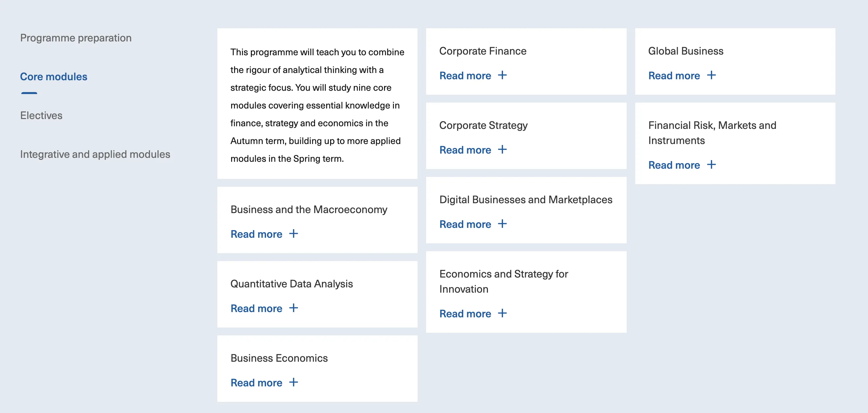
Task: Expand Read more for Business Economics
Action: 256,383
